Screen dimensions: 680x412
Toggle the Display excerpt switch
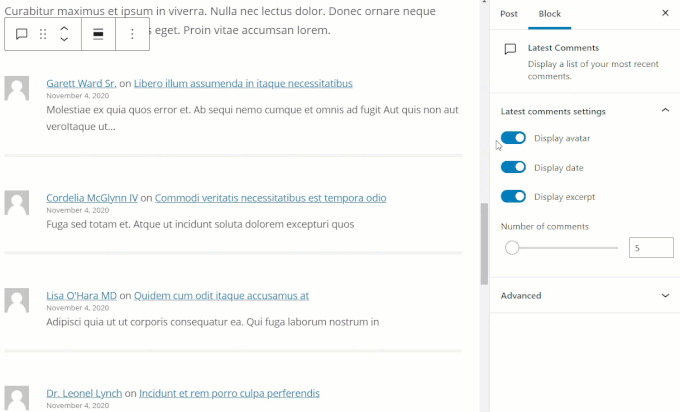click(513, 196)
